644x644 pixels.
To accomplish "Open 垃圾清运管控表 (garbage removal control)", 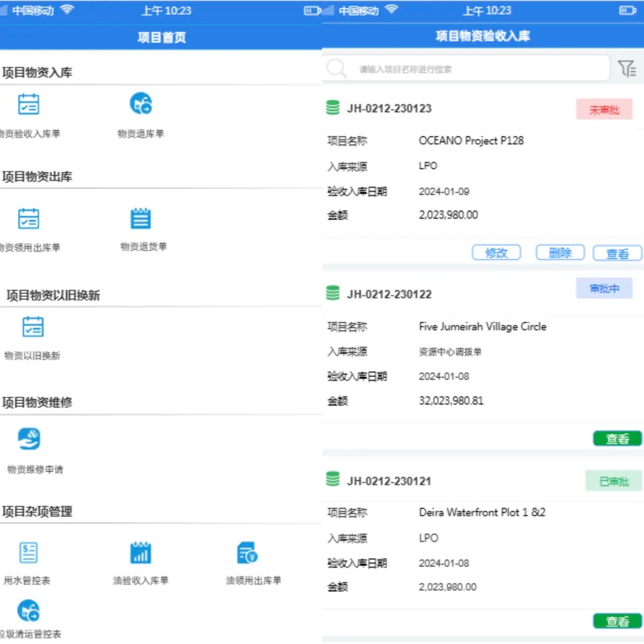I will [28, 610].
